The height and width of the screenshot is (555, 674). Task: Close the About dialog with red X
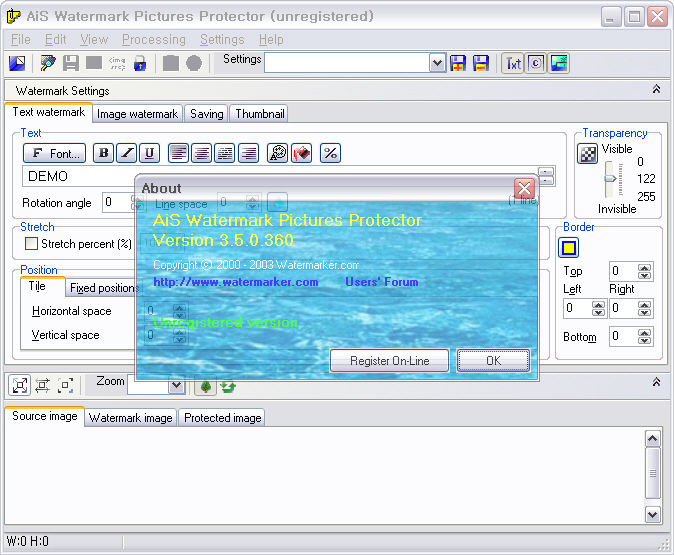(524, 188)
